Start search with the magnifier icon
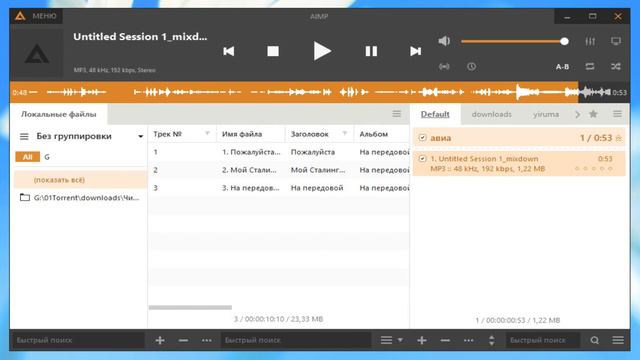The image size is (640, 360). point(595,340)
